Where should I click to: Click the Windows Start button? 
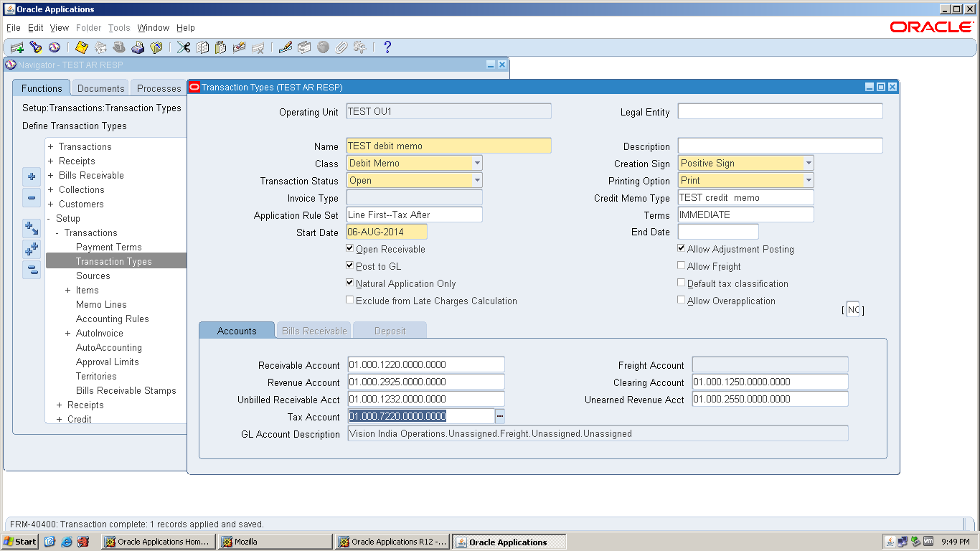click(x=20, y=542)
